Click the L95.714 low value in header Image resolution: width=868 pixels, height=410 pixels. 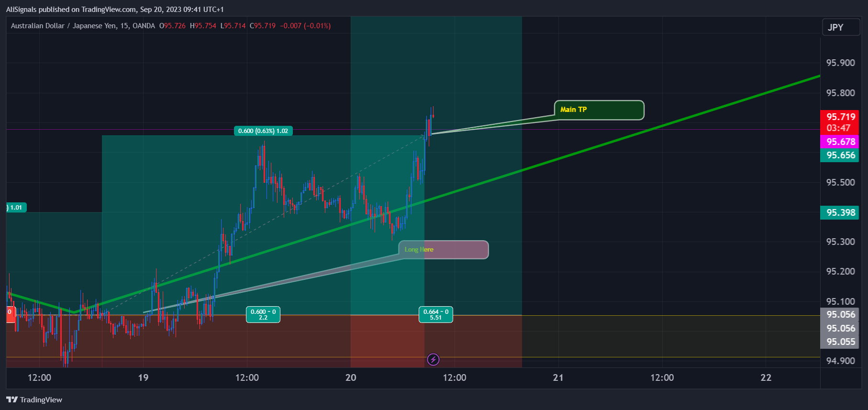coord(233,26)
